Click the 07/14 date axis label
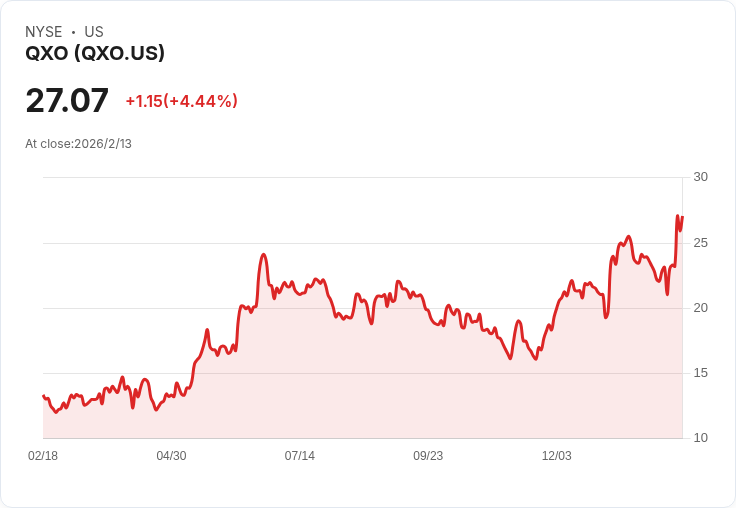 (x=299, y=455)
